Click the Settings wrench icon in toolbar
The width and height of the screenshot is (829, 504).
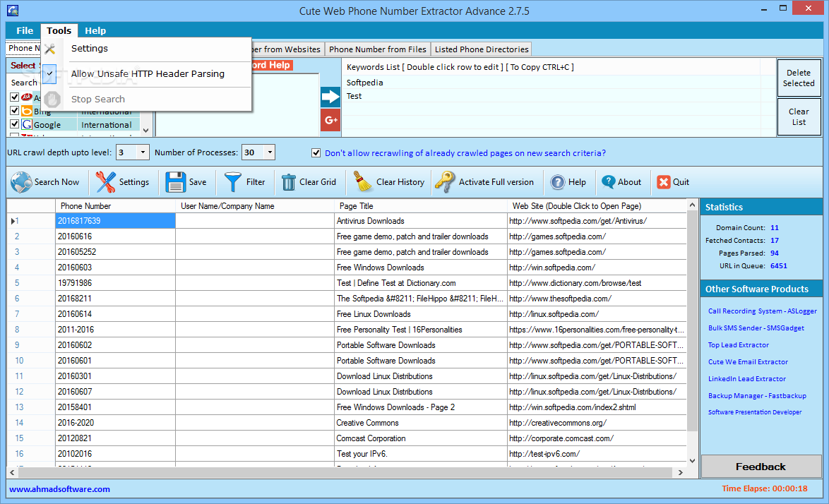(x=105, y=182)
